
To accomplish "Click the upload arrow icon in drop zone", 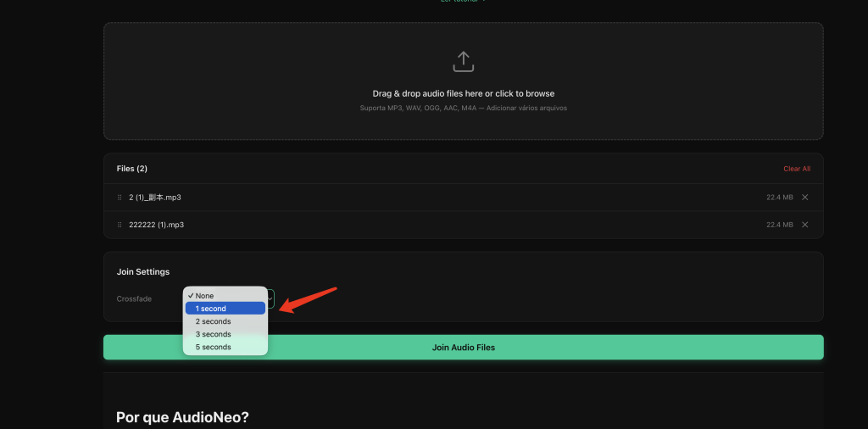I will point(464,61).
